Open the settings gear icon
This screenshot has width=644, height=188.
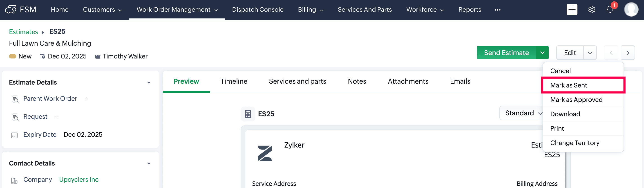pos(592,9)
